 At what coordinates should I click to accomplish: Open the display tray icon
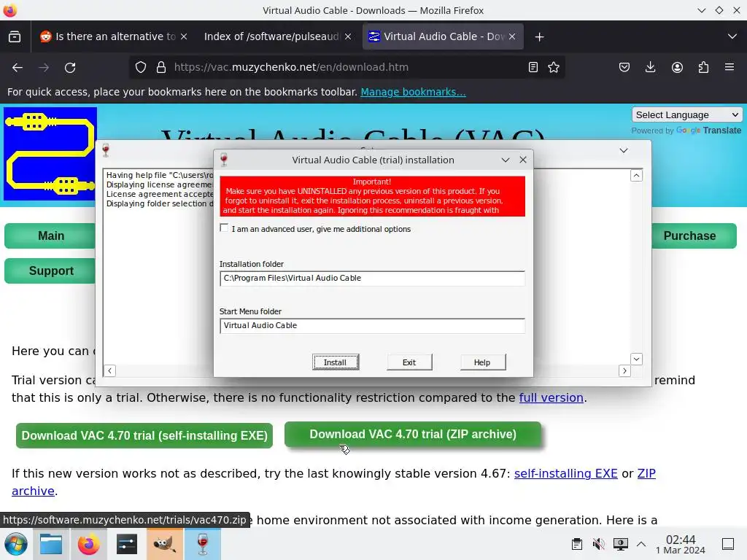click(x=620, y=544)
